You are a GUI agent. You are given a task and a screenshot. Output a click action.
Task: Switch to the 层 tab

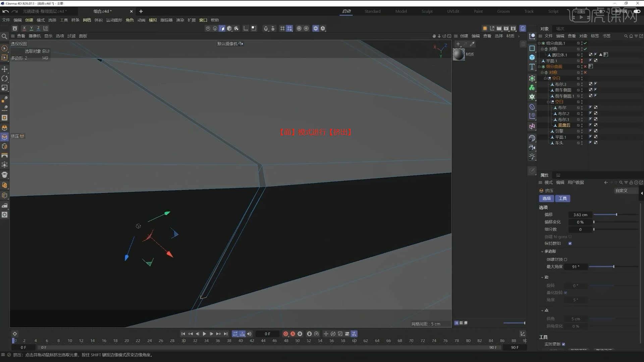(558, 175)
